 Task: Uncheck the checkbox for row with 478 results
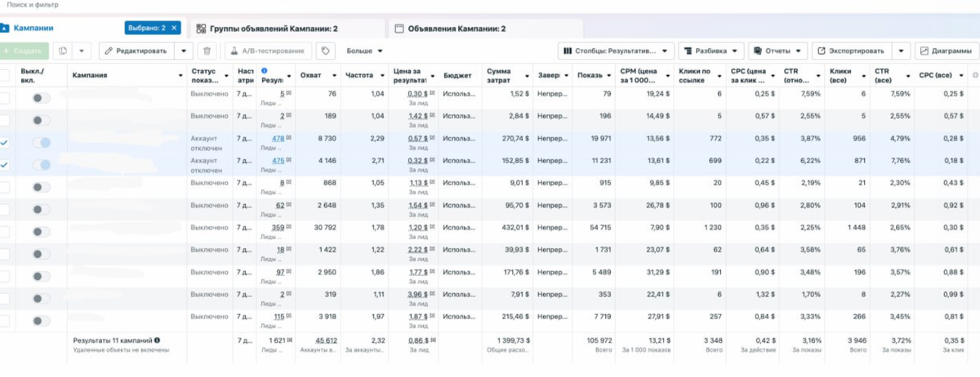pos(6,142)
